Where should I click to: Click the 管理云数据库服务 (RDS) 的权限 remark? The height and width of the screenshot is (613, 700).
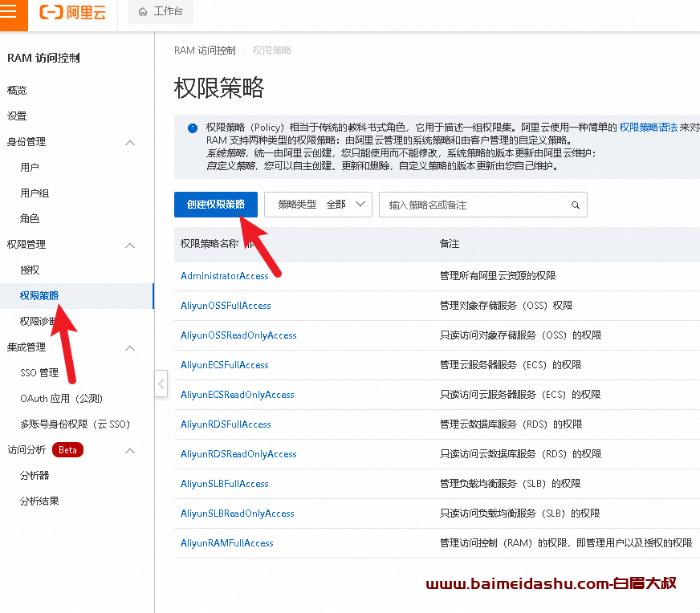pos(511,424)
